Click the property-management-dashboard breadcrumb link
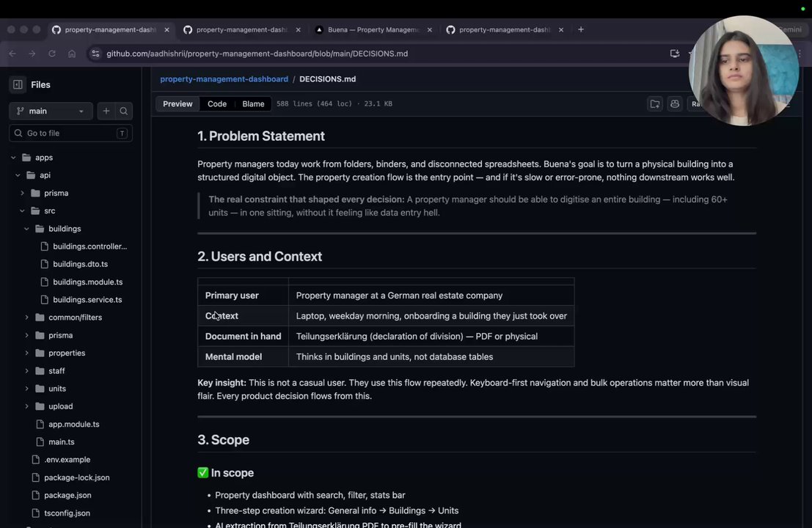 click(224, 79)
